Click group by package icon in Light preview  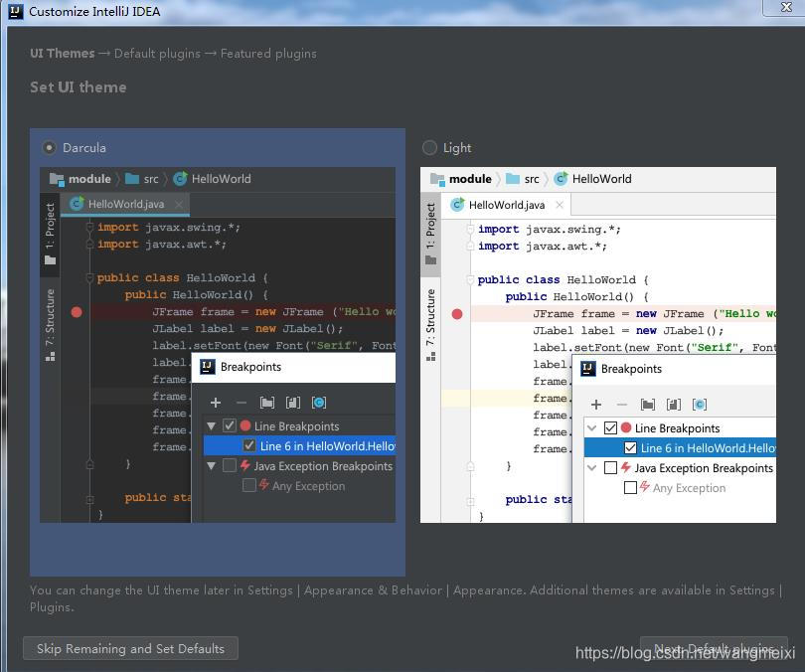(x=648, y=405)
